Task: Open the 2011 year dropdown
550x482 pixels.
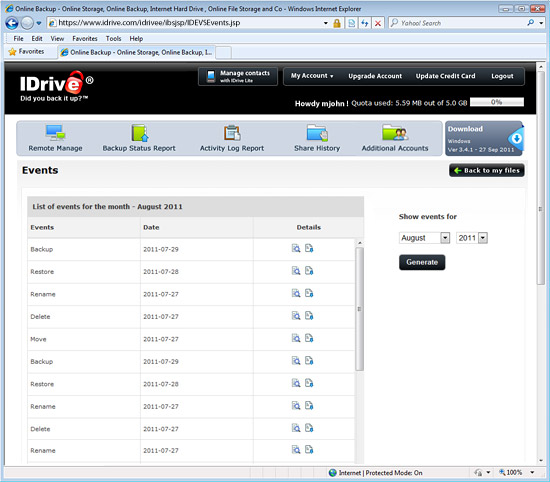Action: coord(472,238)
